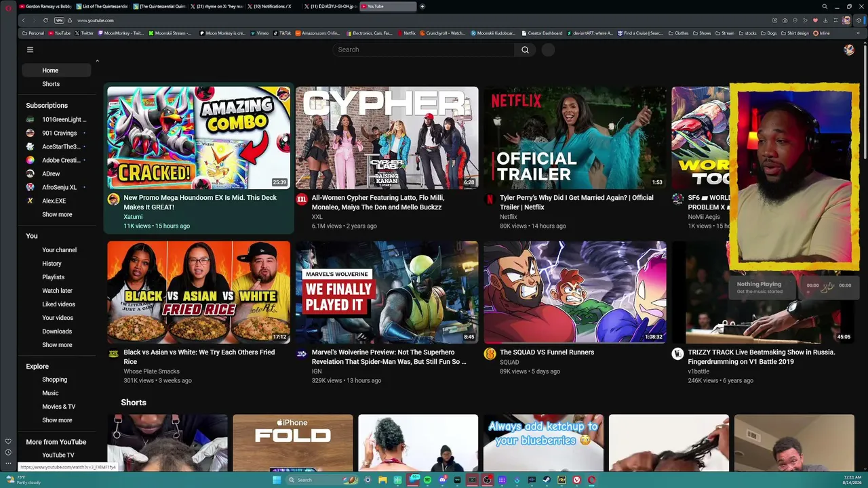Take a snapshot with the camera icon

point(785,20)
